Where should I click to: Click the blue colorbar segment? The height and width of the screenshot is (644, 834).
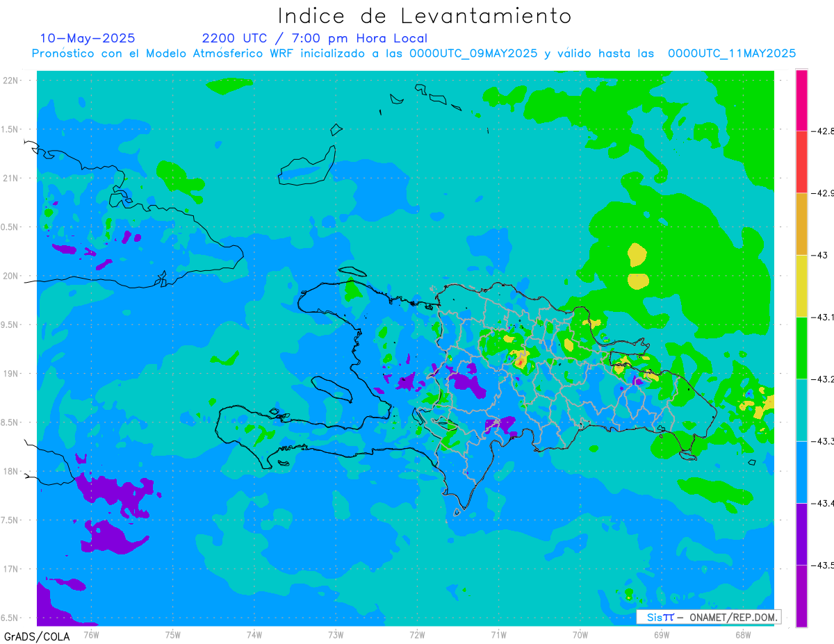coord(801,472)
